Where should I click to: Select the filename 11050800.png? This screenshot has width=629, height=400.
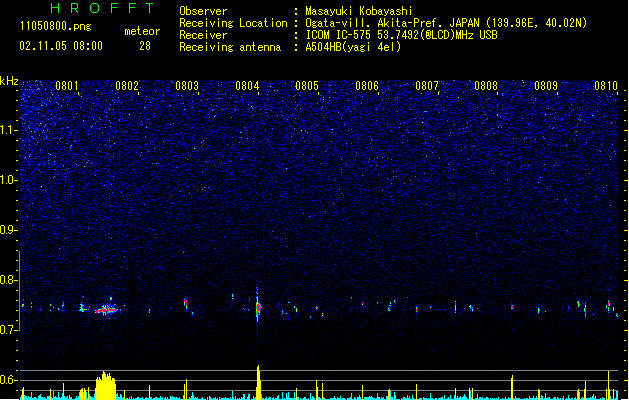click(x=56, y=26)
